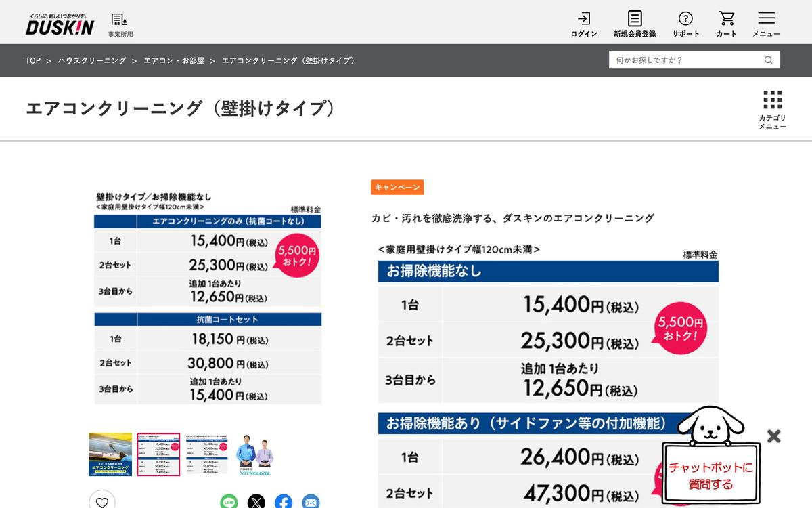Open ハウスクリーニング breadcrumb link
The height and width of the screenshot is (508, 812).
[x=92, y=60]
